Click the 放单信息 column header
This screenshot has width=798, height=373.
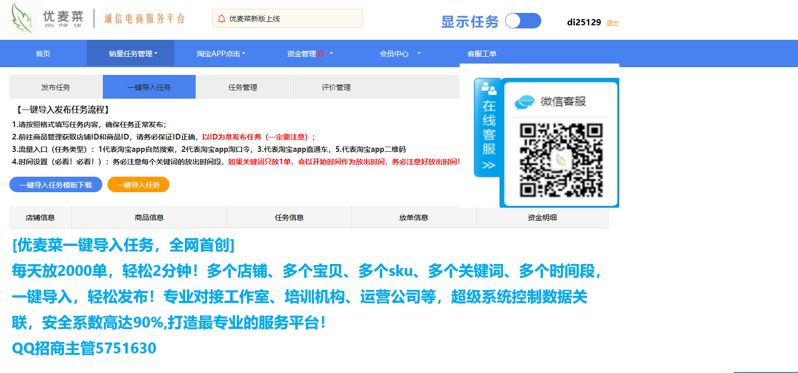click(x=414, y=217)
